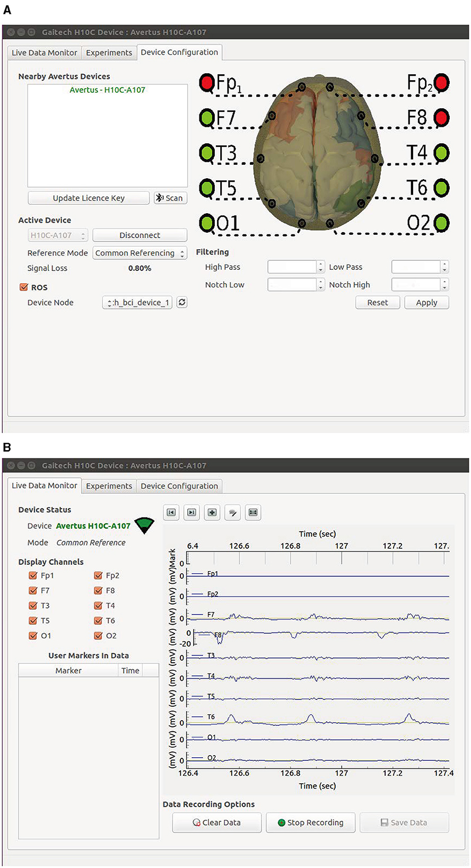
Task: Open the Reference Mode dropdown
Action: 140,253
